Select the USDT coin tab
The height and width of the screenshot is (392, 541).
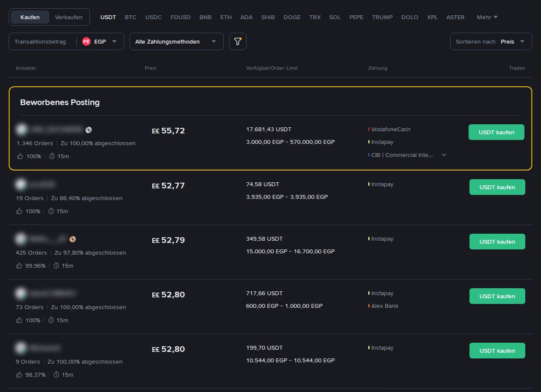click(108, 17)
